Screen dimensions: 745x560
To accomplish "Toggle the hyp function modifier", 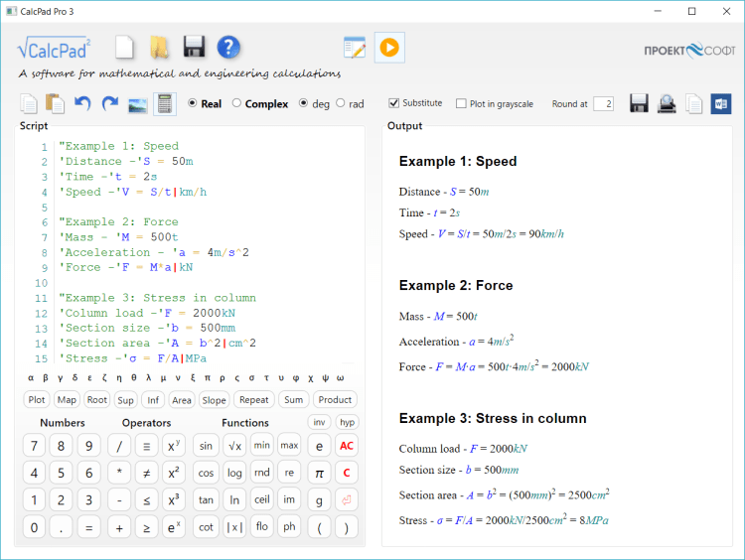I will point(347,422).
